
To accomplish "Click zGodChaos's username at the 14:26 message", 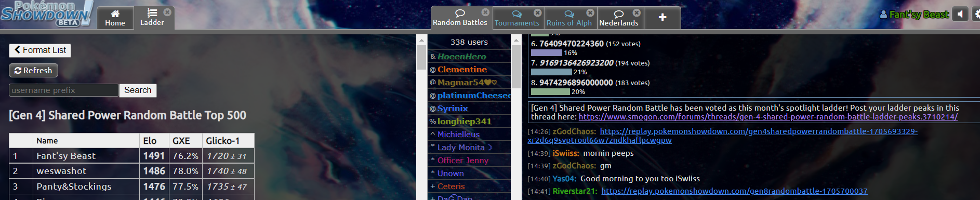I will [574, 132].
